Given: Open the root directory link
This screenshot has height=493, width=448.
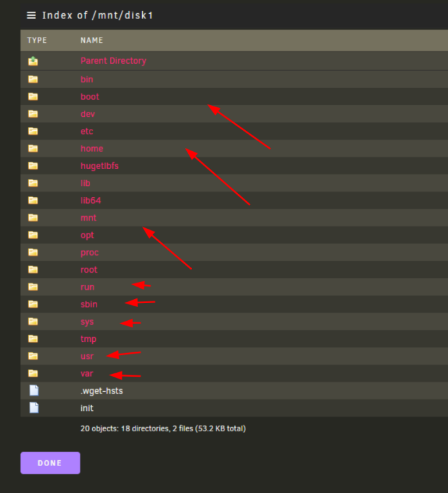Looking at the screenshot, I should [x=89, y=270].
